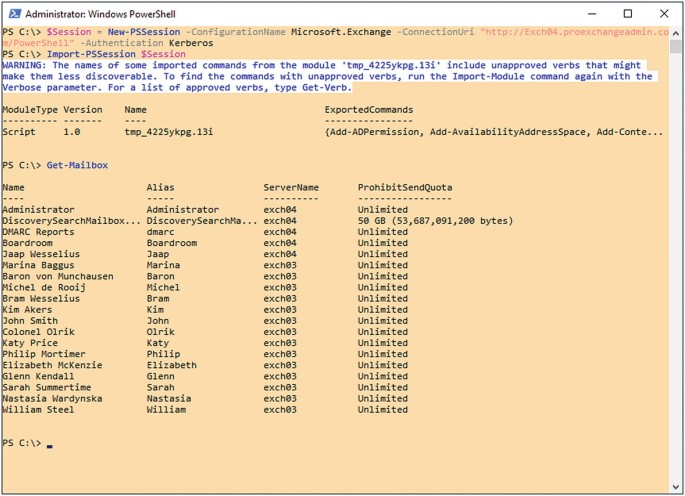This screenshot has height=496, width=685.
Task: Click 'New-PSSession' cmdlet text
Action: click(x=144, y=32)
